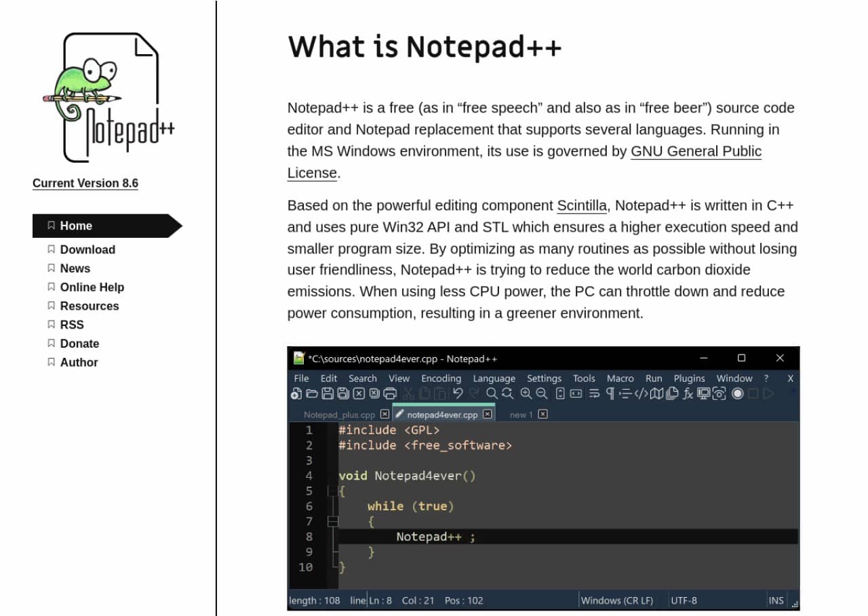This screenshot has width=868, height=616.
Task: Open the Download sidebar link
Action: pos(87,249)
